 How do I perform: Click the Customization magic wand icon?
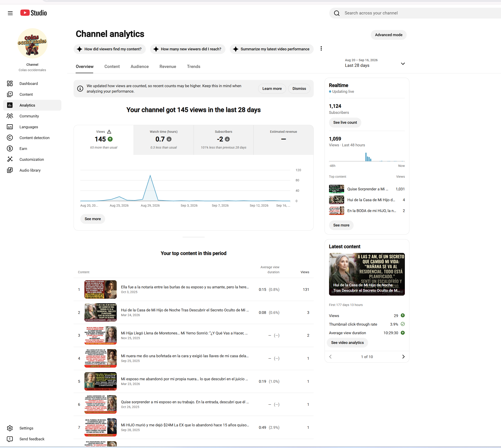pos(10,159)
